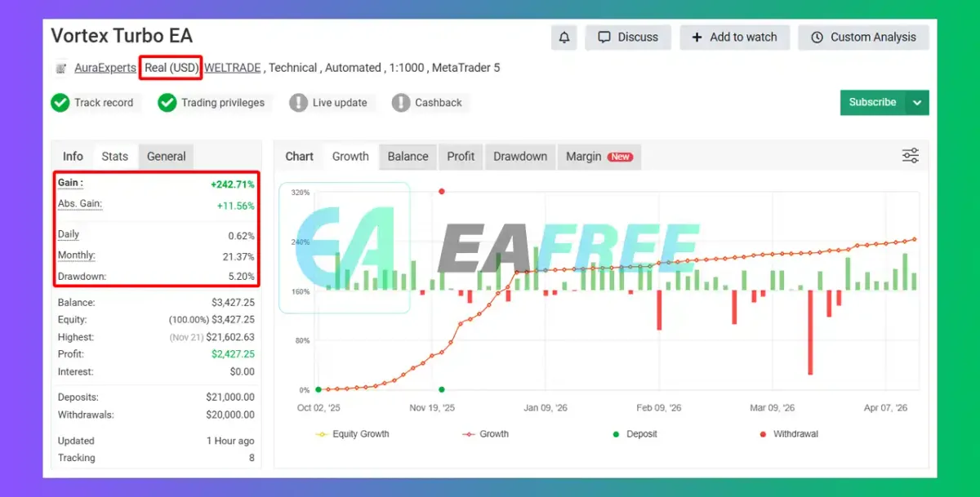Select the Growth chart tab
980x497 pixels.
coord(350,157)
